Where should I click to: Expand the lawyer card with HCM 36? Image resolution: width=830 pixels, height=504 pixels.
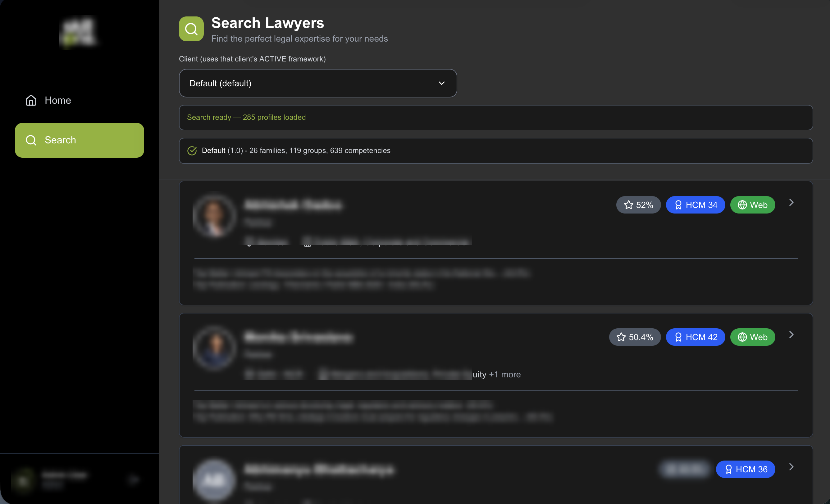[x=791, y=467]
